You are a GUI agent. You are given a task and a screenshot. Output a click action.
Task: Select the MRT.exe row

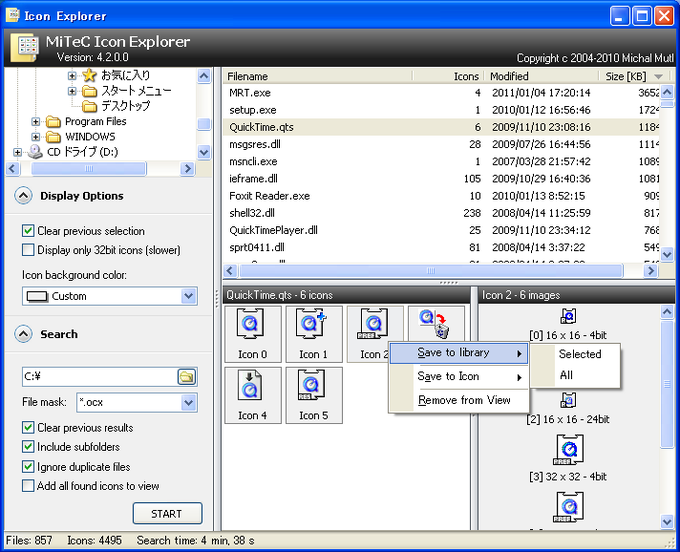pos(441,93)
